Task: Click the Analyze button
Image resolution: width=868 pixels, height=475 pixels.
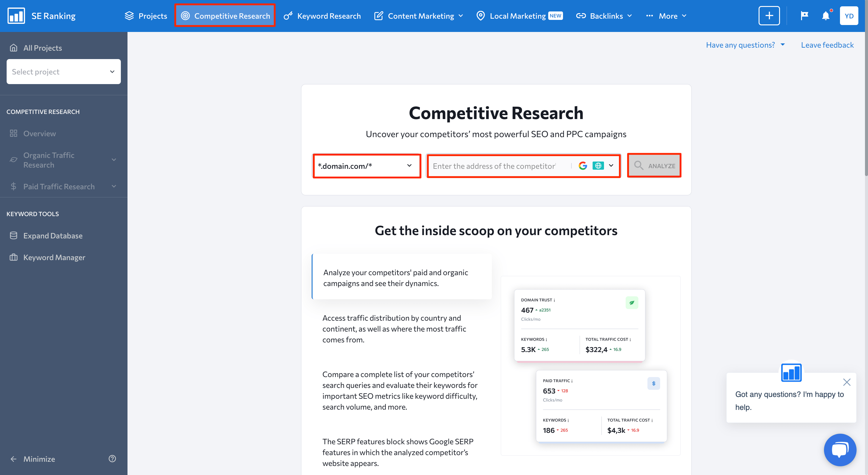Action: point(654,165)
